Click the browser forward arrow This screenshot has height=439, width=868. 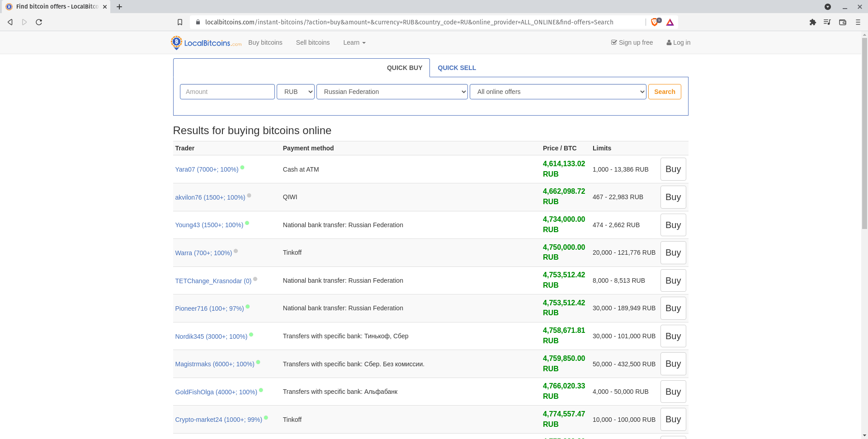tap(24, 22)
